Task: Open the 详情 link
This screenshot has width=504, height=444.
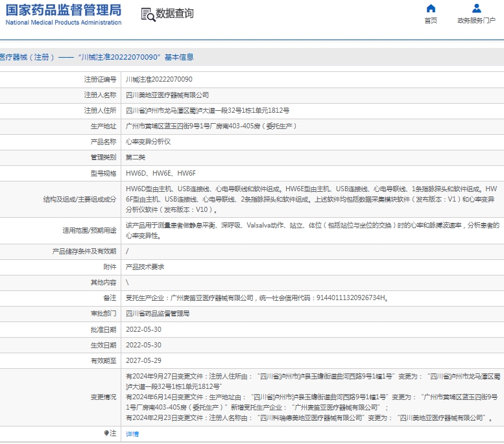Action: (x=132, y=434)
